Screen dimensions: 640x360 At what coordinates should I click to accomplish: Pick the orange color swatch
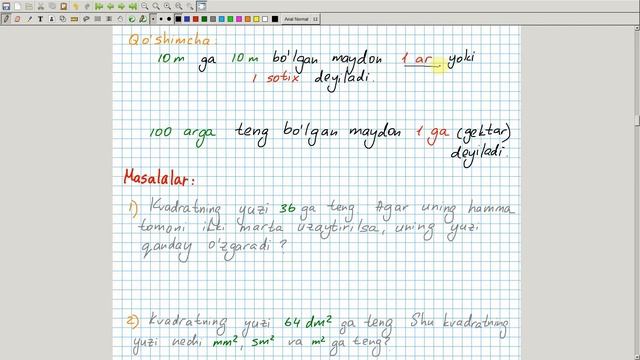[x=248, y=19]
